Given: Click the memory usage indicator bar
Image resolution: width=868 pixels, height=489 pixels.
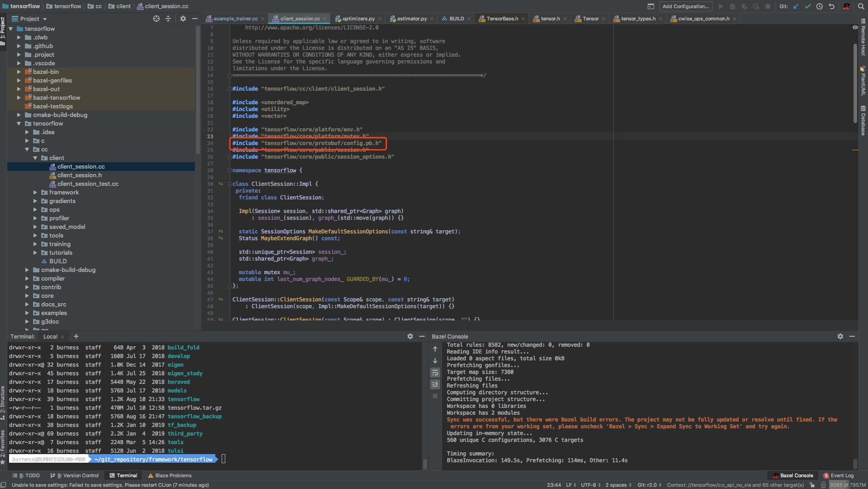Looking at the screenshot, I should click(x=847, y=485).
